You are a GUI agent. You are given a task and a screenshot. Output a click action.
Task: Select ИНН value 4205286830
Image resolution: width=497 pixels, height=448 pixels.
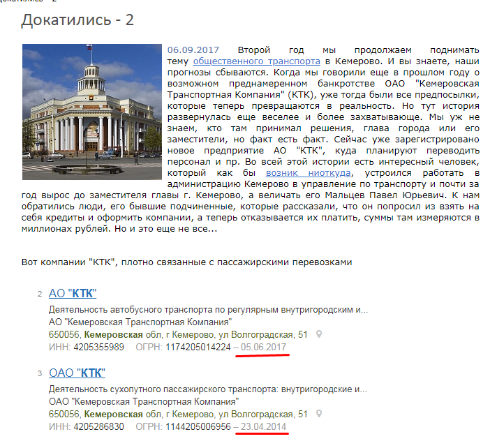point(98,427)
